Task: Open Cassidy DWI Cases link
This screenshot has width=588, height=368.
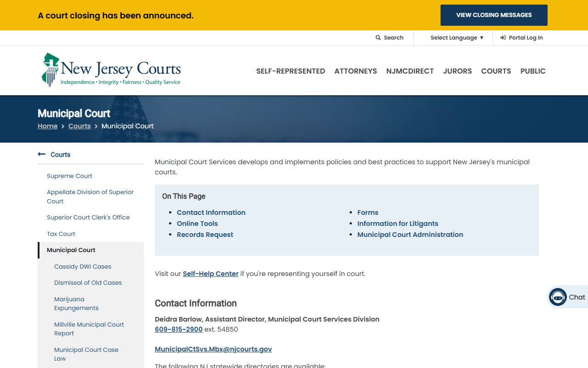Action: click(83, 266)
